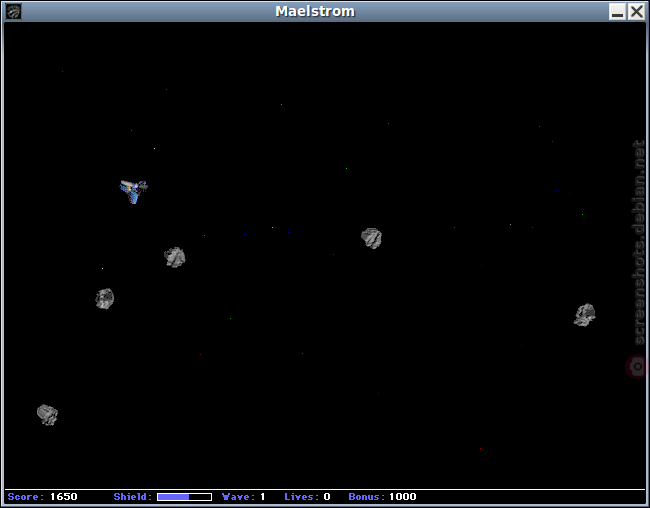
Task: Click the Wave: 1 indicator
Action: coord(244,497)
